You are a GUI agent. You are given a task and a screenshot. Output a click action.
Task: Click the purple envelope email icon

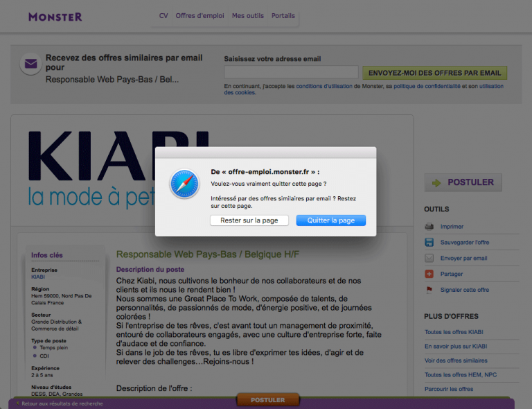point(31,64)
